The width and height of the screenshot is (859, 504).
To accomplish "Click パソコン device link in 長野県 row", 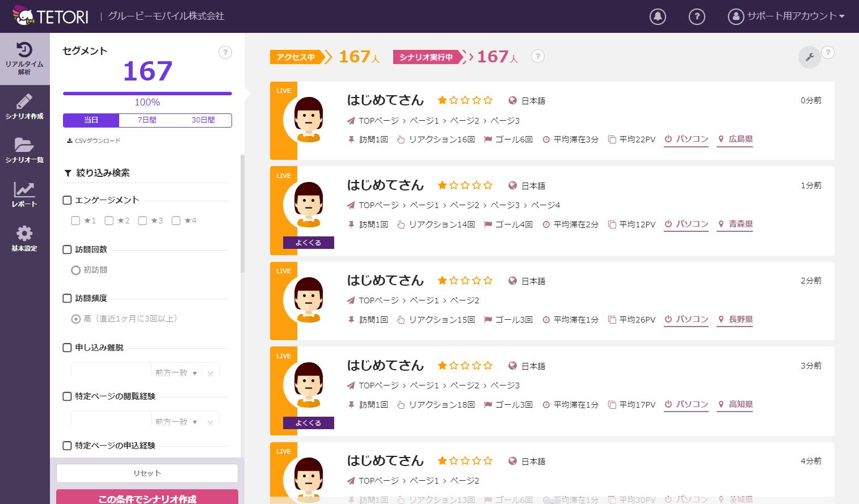I will (687, 319).
